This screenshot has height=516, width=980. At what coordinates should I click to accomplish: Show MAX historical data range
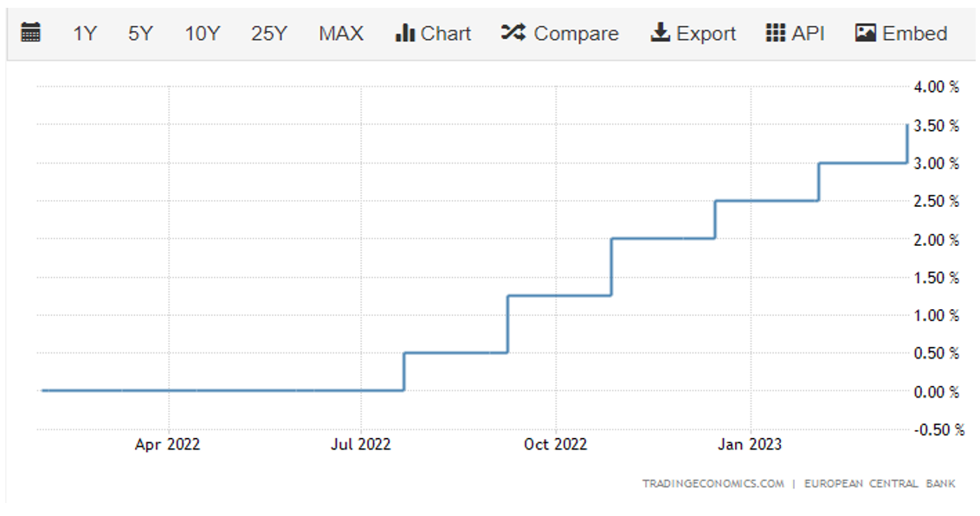point(341,34)
